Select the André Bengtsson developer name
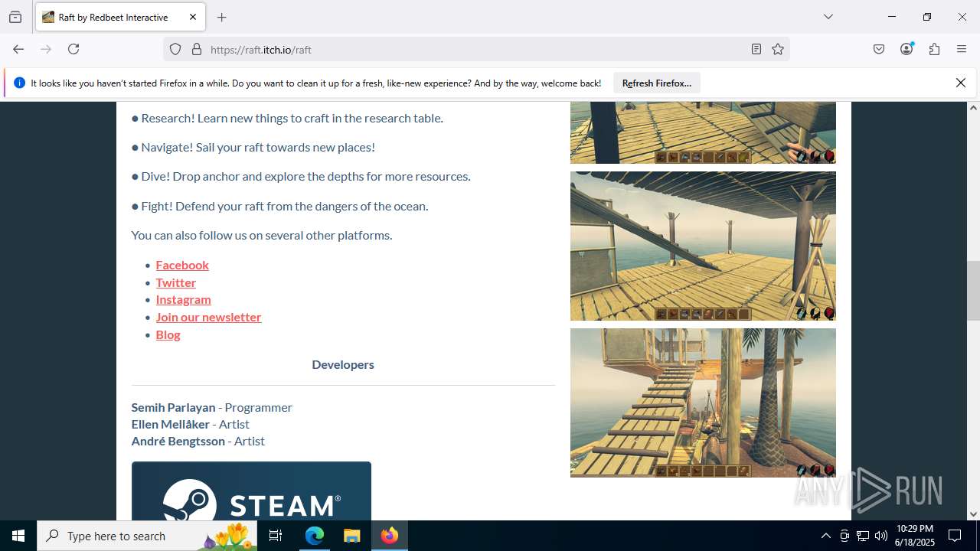Image resolution: width=980 pixels, height=551 pixels. pyautogui.click(x=178, y=441)
